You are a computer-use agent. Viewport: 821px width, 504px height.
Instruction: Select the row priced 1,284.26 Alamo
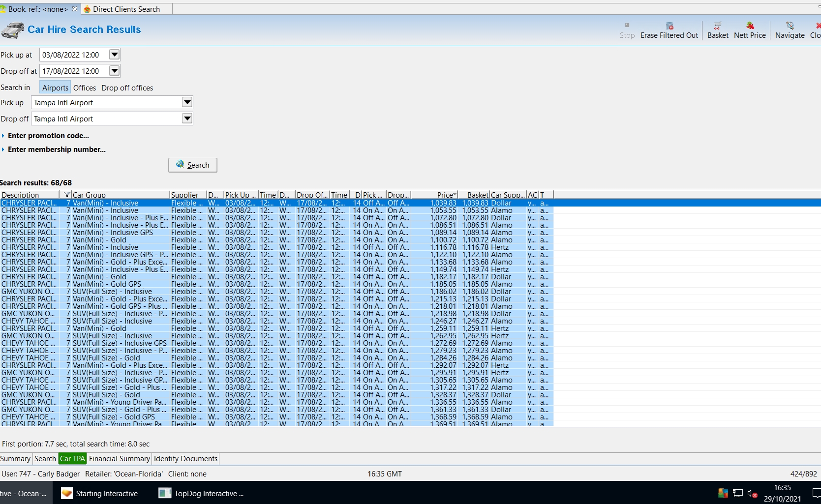[276, 358]
